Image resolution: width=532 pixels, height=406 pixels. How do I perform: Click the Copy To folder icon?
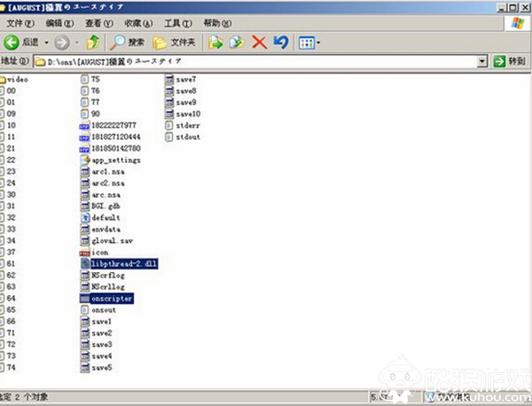point(237,42)
